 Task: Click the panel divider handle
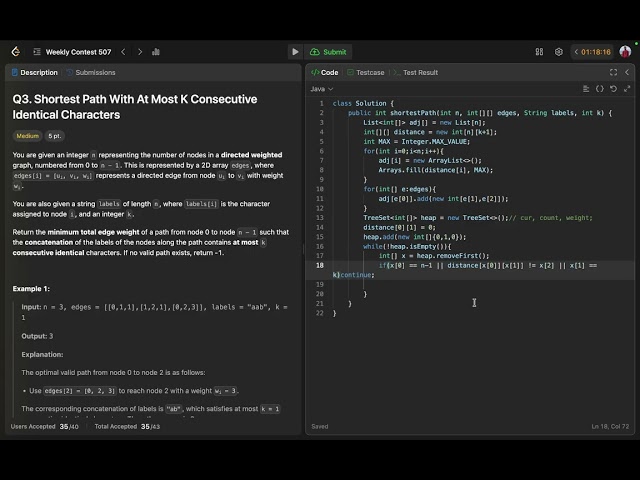click(x=303, y=249)
